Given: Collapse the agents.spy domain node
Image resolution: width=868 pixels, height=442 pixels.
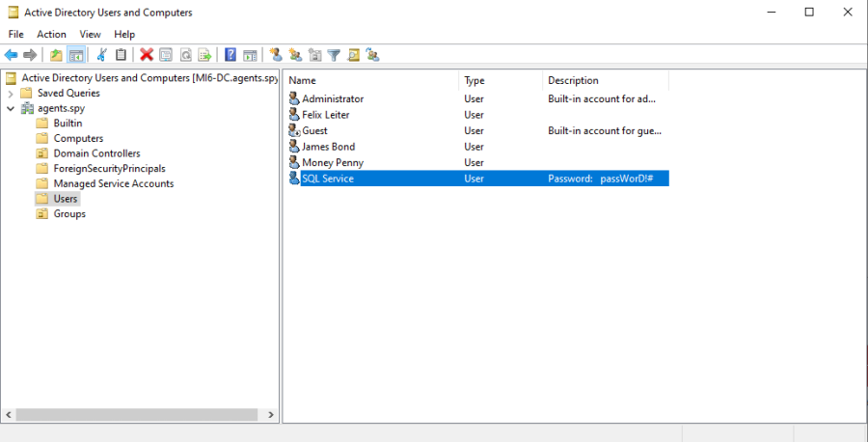Looking at the screenshot, I should point(10,108).
